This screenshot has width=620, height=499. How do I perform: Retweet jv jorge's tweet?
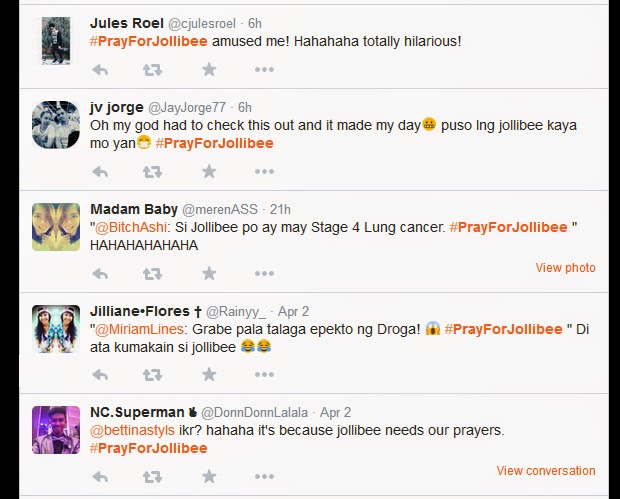click(152, 172)
